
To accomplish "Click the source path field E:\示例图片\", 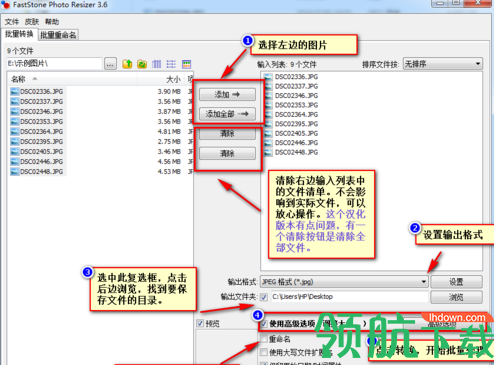I will (54, 63).
